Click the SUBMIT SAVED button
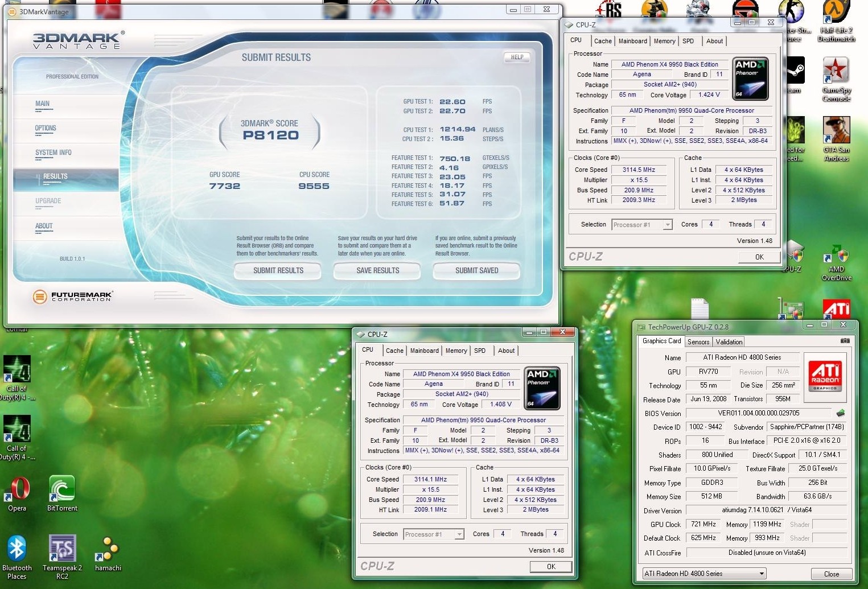 477,271
